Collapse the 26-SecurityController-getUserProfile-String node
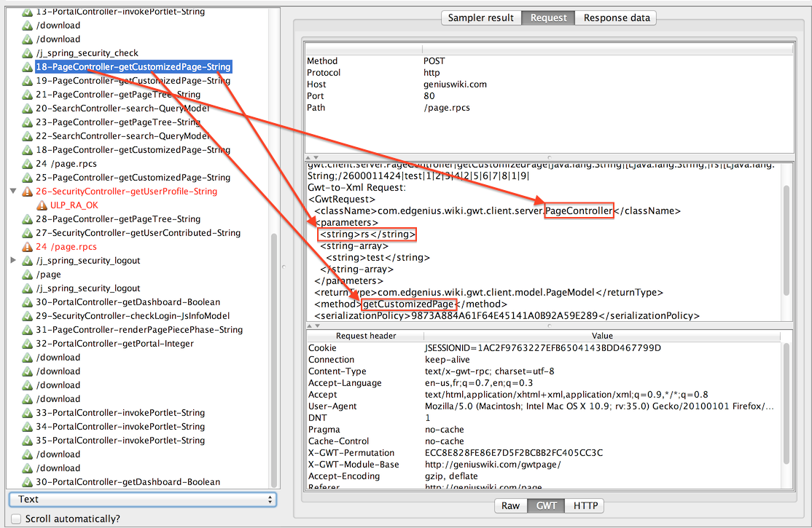The width and height of the screenshot is (812, 528). [14, 192]
